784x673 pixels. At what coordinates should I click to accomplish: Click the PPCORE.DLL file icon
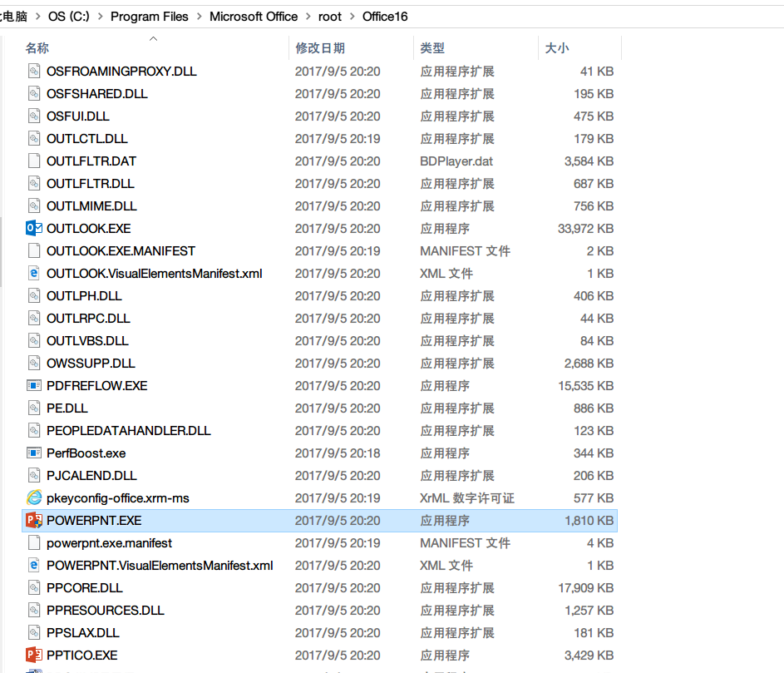(34, 587)
